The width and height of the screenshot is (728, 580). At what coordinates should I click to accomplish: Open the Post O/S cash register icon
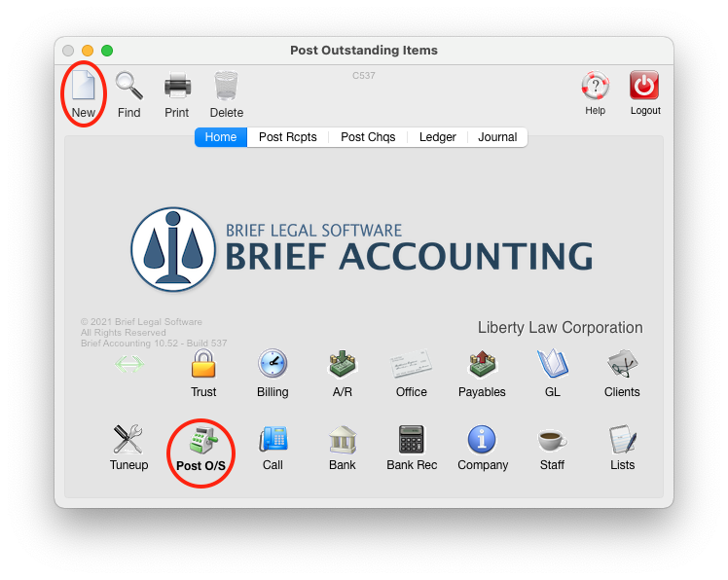tap(202, 440)
